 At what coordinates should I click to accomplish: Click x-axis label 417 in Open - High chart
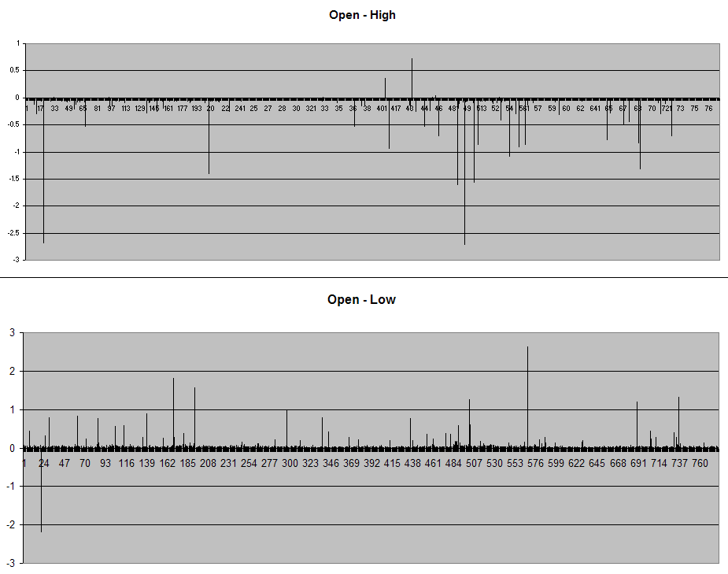coord(395,108)
